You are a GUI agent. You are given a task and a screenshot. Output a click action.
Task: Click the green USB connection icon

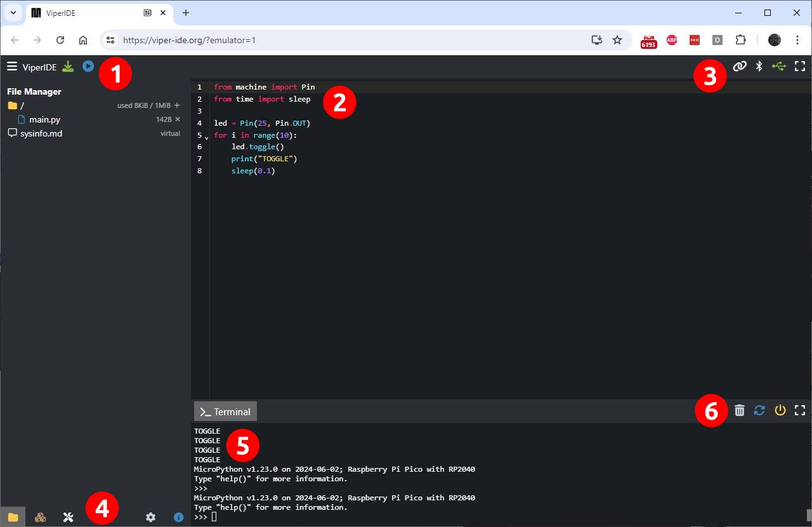tap(779, 66)
